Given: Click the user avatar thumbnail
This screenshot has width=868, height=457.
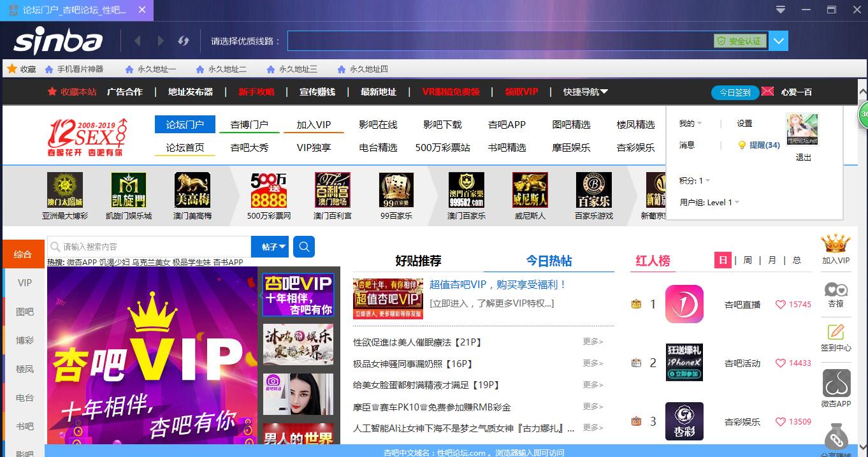Looking at the screenshot, I should click(802, 129).
